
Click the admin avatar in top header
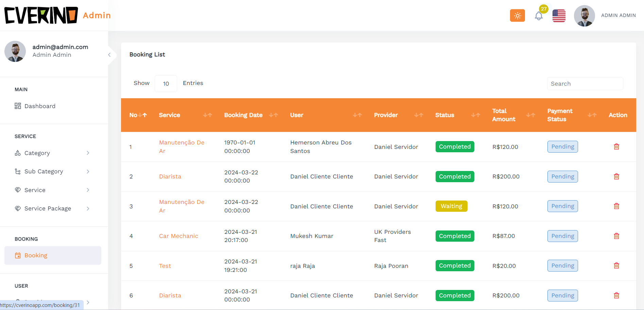click(x=584, y=16)
